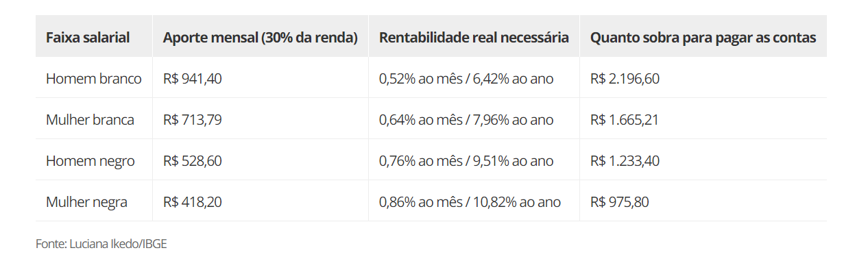868x270 pixels.
Task: Click the R$ 941,40 cell
Action: pos(193,79)
